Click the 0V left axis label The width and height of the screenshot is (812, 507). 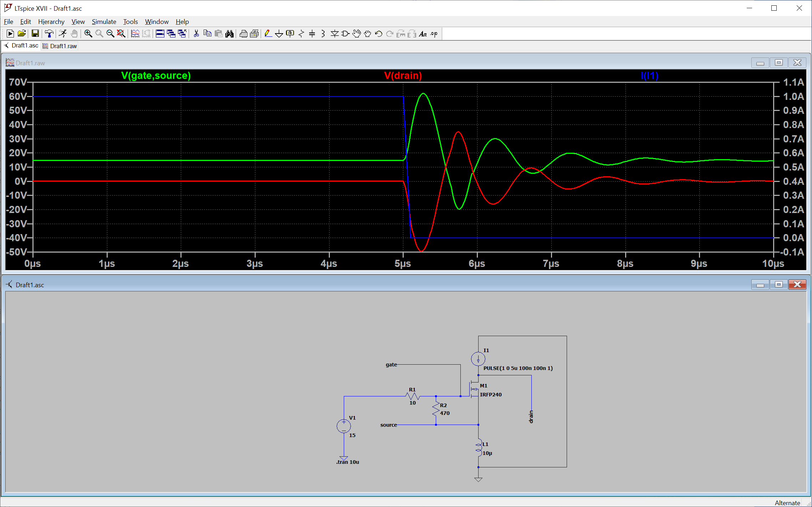(x=21, y=181)
